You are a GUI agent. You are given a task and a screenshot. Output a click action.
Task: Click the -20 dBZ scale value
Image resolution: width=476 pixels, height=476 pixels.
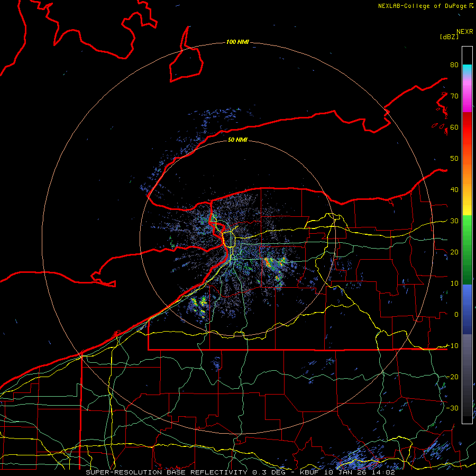(x=452, y=377)
